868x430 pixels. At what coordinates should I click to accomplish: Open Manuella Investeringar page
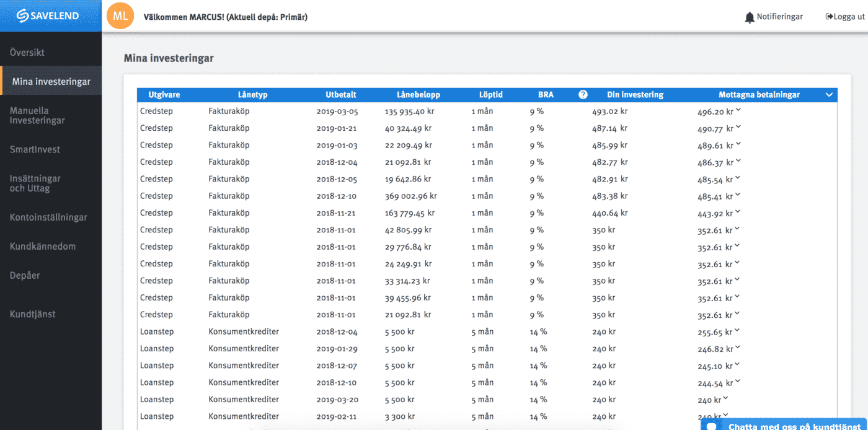tap(37, 116)
